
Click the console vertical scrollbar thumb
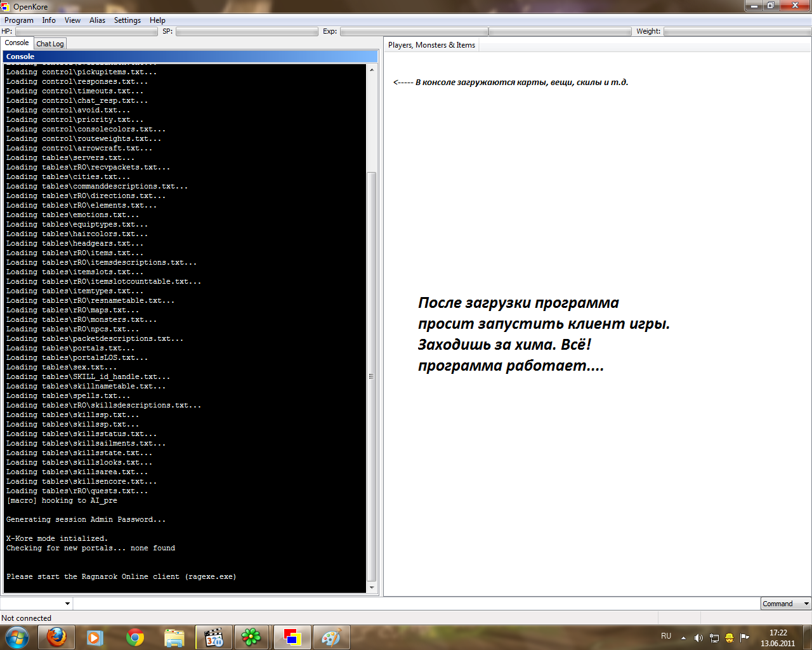tap(372, 376)
